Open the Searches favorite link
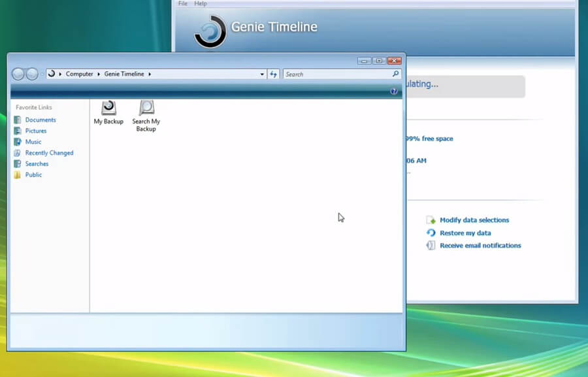Viewport: 588px width, 377px height. (37, 163)
